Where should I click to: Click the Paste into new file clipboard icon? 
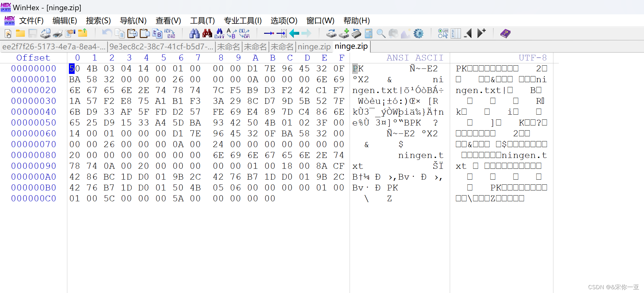point(145,33)
